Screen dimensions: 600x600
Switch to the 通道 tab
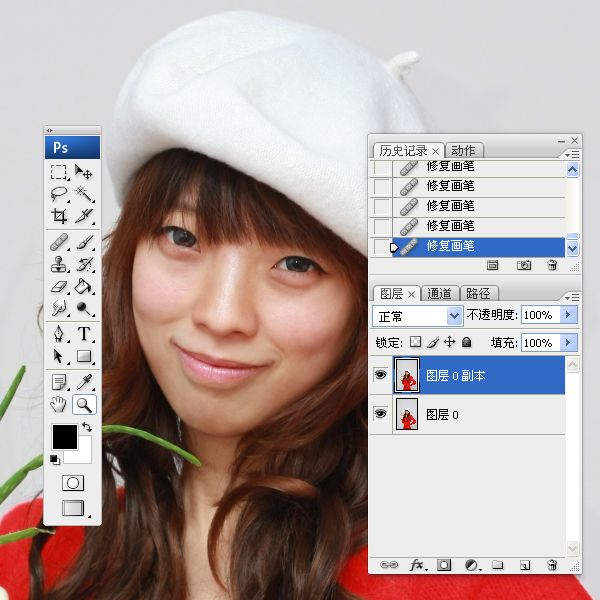pyautogui.click(x=439, y=294)
